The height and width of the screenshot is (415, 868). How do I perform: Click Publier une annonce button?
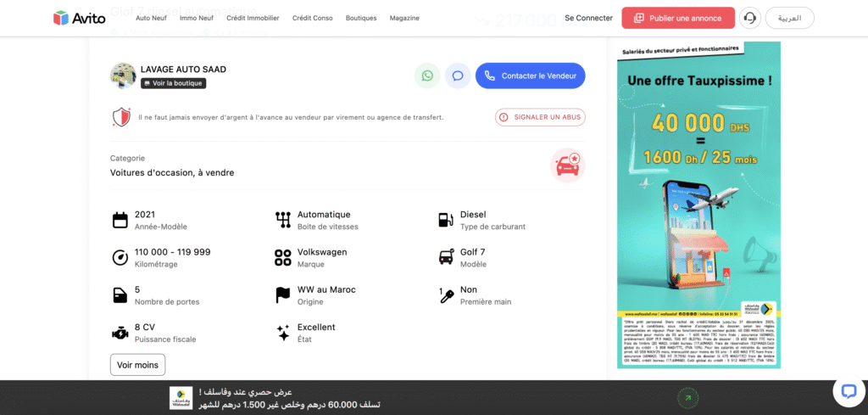pyautogui.click(x=678, y=19)
